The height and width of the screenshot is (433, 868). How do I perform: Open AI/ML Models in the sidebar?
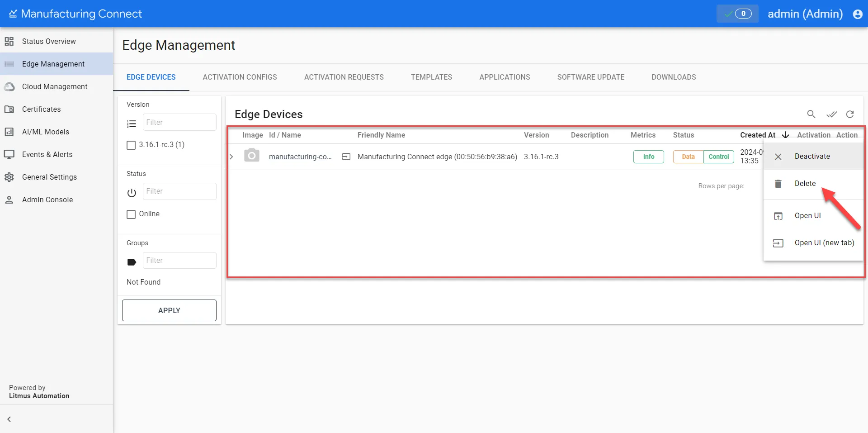[x=57, y=132]
